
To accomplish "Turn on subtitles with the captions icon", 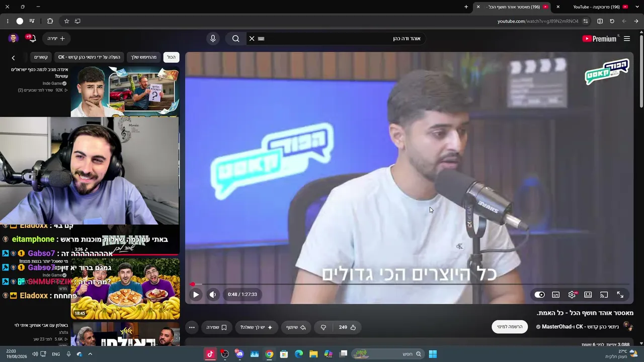I will pos(555,295).
